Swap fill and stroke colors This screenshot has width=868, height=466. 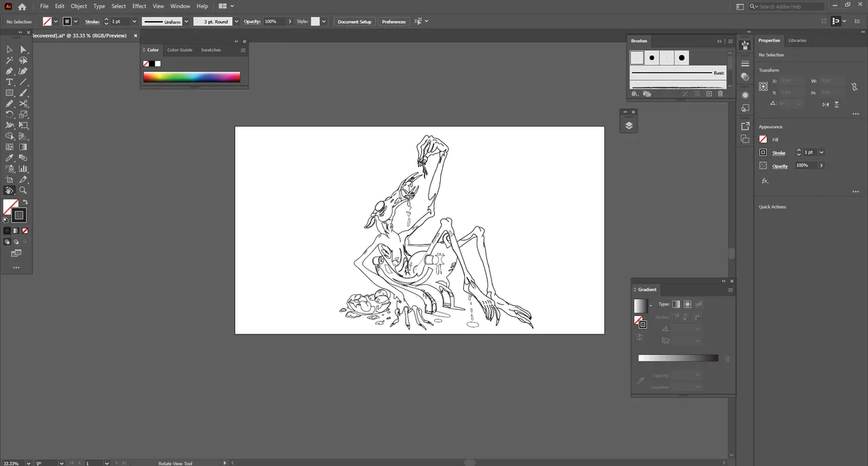(x=25, y=202)
